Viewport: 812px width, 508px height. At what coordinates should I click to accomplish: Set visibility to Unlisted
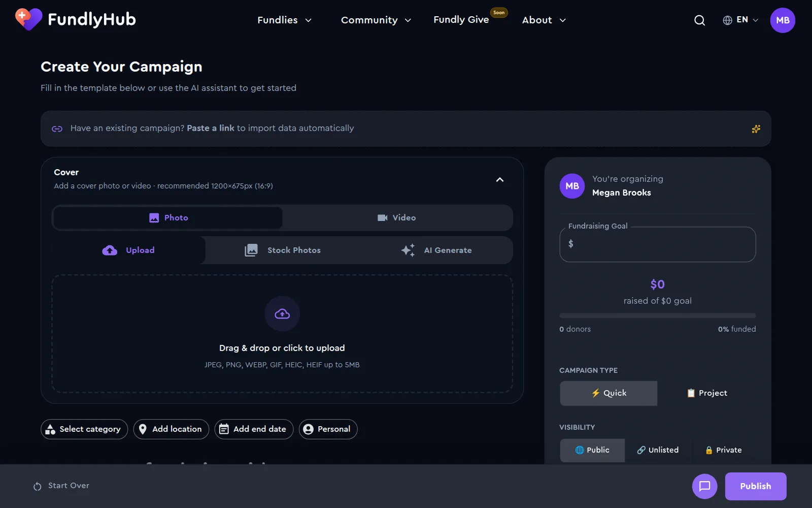coord(658,450)
